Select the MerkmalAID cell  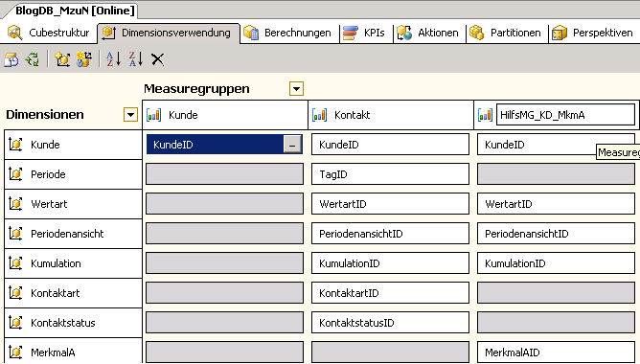[x=556, y=353]
